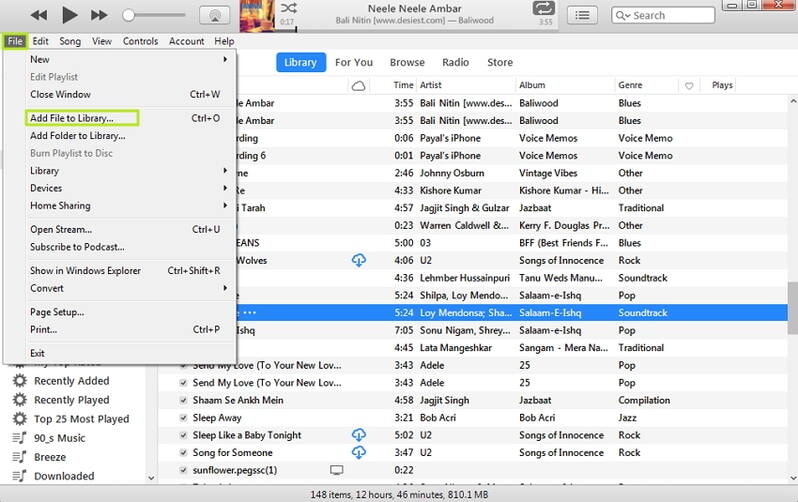Click cloud download for Sleep Like a Baby Tonight
This screenshot has height=502, width=798.
[359, 435]
